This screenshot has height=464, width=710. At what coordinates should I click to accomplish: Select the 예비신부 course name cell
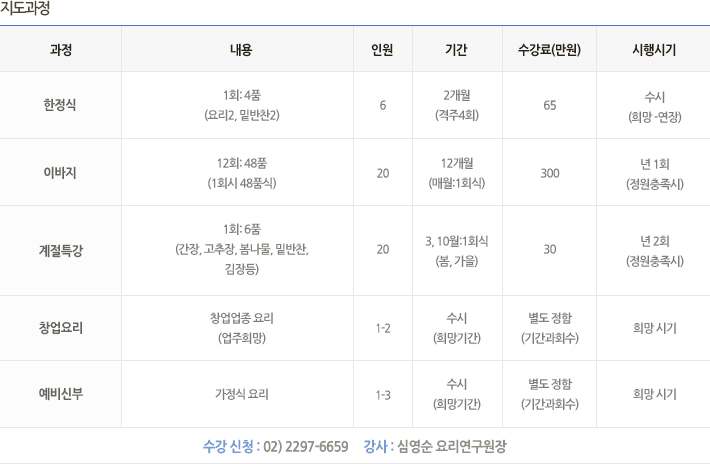[61, 394]
